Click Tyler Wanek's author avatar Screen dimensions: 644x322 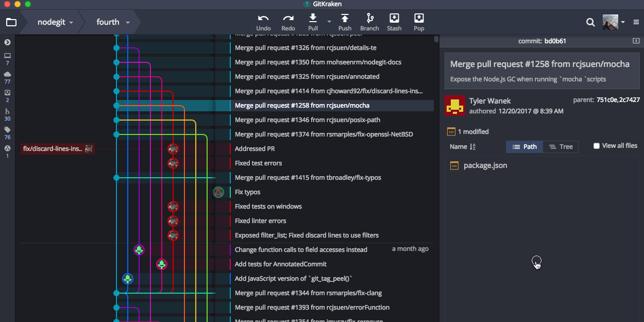click(455, 106)
